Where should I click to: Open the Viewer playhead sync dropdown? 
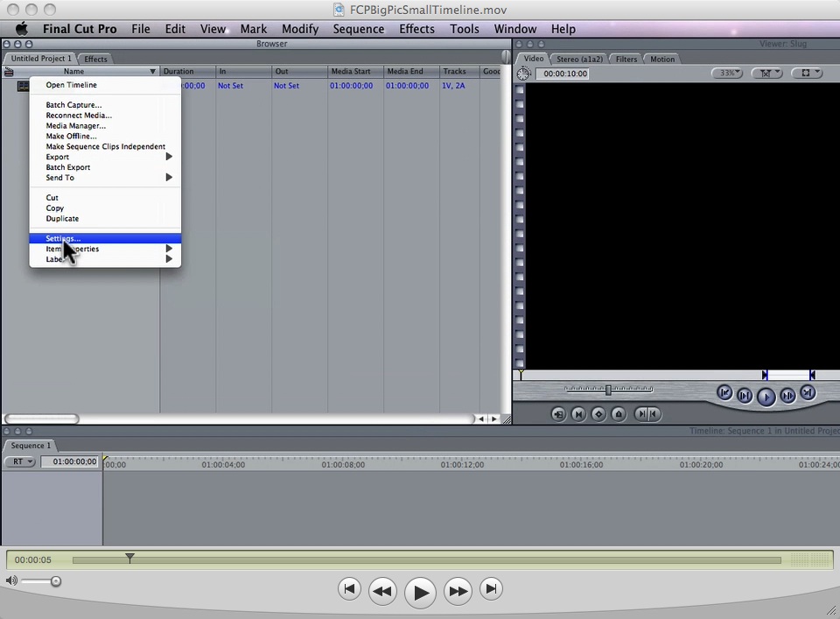click(x=767, y=73)
